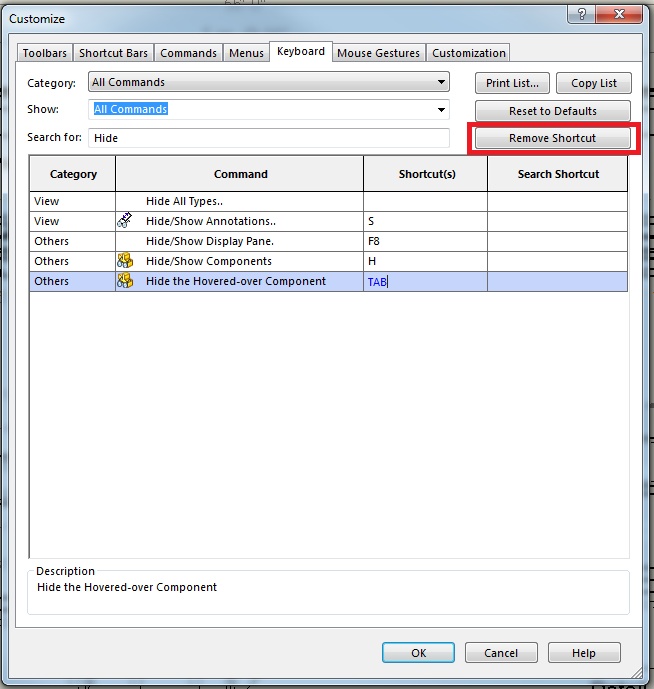Image resolution: width=654 pixels, height=689 pixels.
Task: Click the Search Shortcut cell for Hide/Show Components
Action: pyautogui.click(x=557, y=261)
